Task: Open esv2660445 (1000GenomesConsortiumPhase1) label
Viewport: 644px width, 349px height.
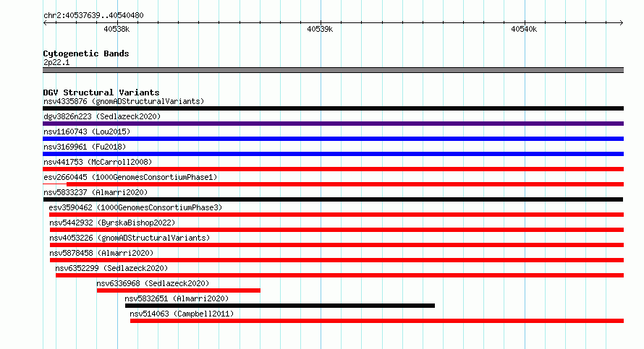Action: tap(130, 177)
